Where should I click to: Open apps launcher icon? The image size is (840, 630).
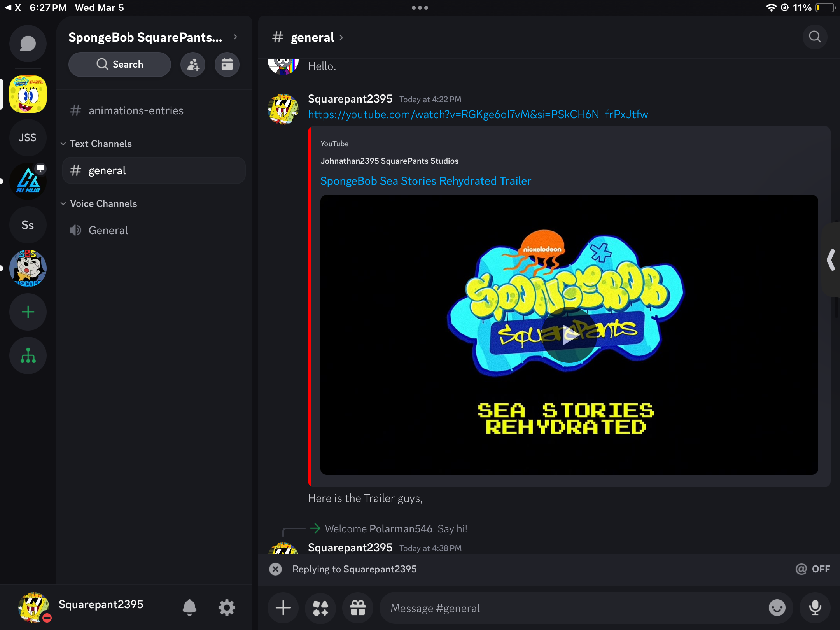[x=320, y=608]
